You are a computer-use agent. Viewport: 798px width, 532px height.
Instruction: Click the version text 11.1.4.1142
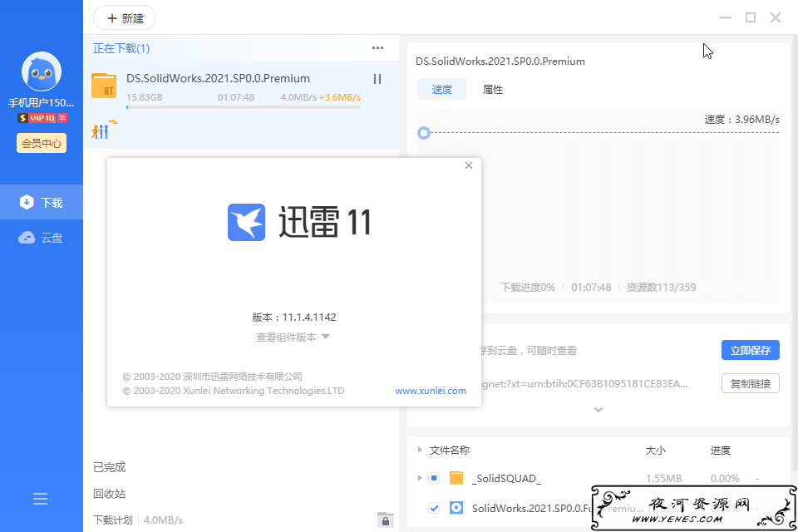click(x=309, y=318)
